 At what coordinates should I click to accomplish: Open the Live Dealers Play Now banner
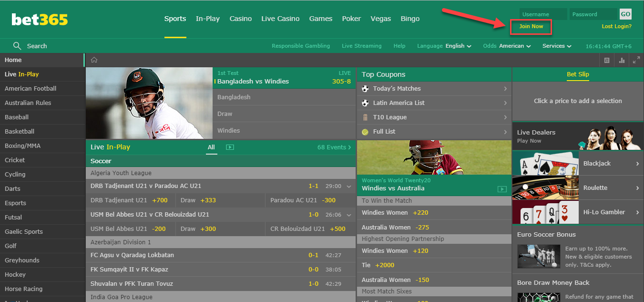578,136
